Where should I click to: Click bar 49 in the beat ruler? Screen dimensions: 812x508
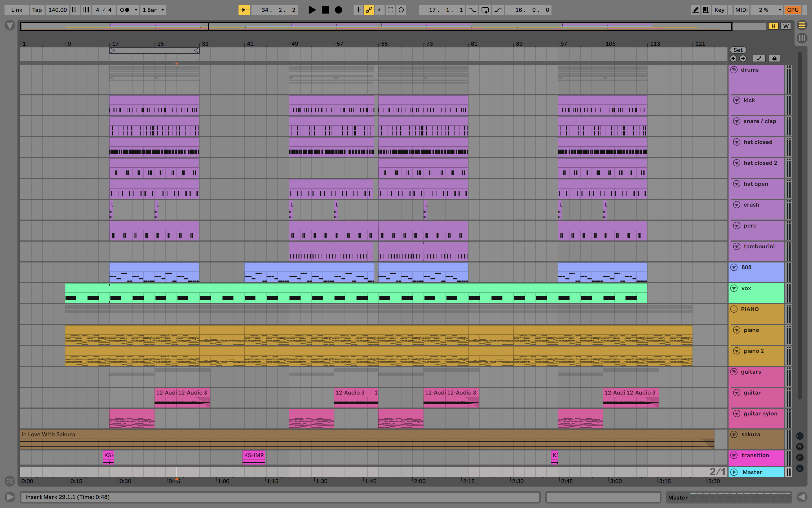pos(294,44)
